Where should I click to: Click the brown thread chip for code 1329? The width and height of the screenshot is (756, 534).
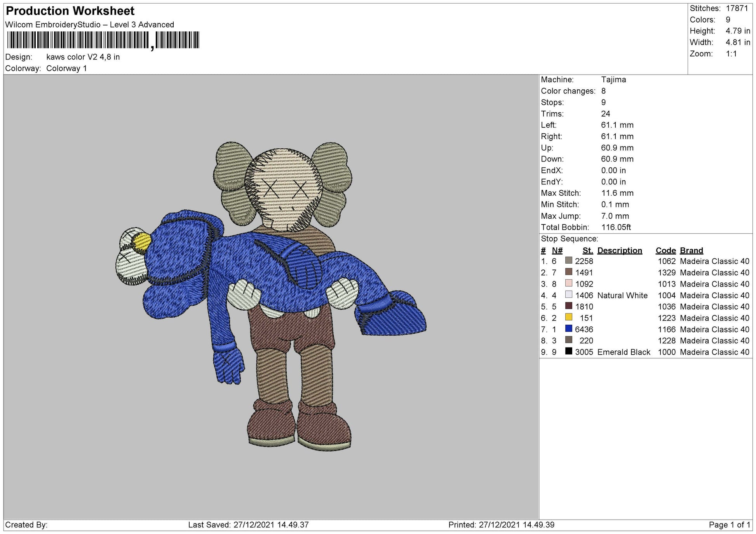569,273
